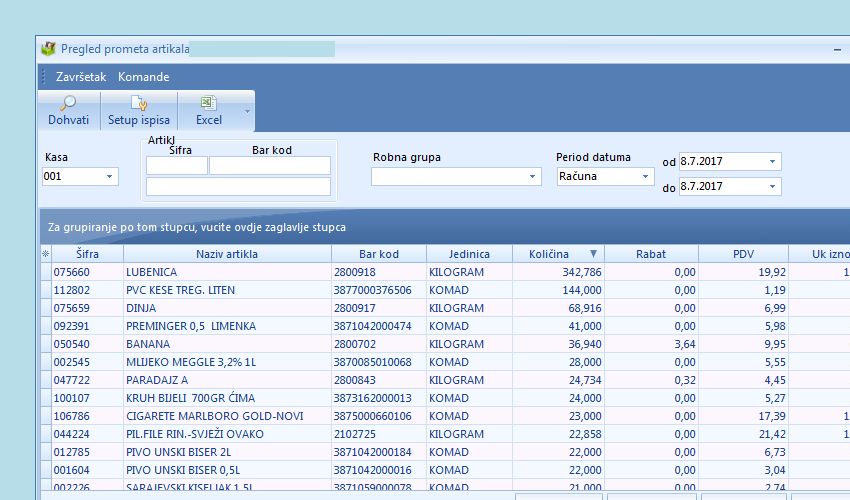This screenshot has height=500, width=850.
Task: Open the Završetak menu
Action: [x=81, y=77]
